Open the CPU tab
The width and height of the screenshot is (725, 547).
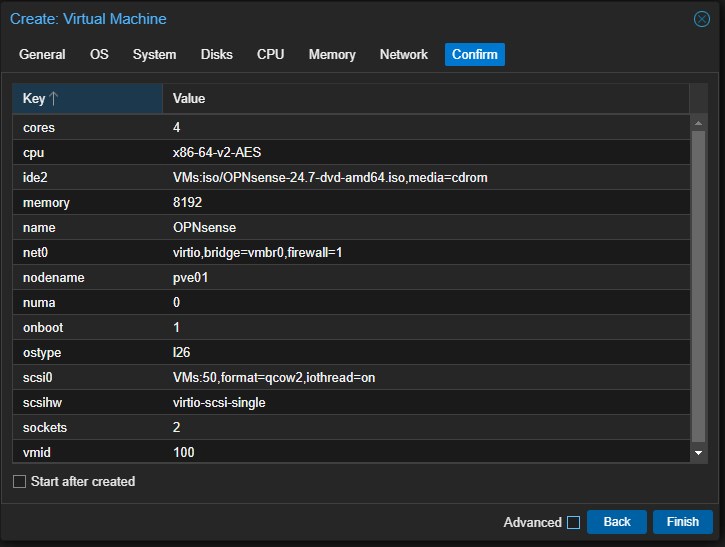[x=270, y=55]
